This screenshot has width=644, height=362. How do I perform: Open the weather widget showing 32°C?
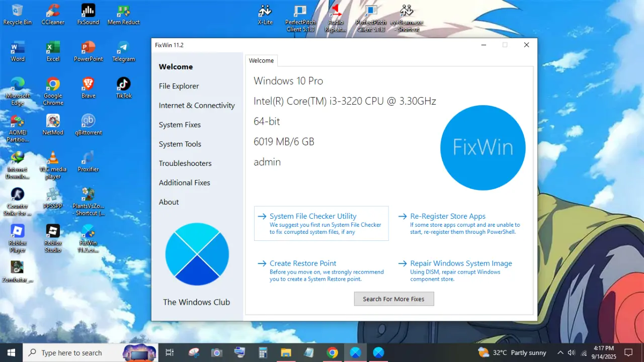[512, 352]
